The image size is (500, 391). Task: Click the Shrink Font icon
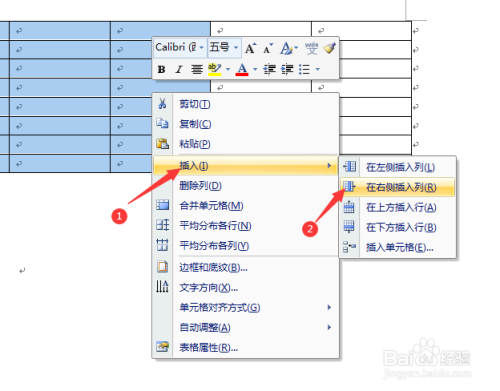(x=268, y=49)
